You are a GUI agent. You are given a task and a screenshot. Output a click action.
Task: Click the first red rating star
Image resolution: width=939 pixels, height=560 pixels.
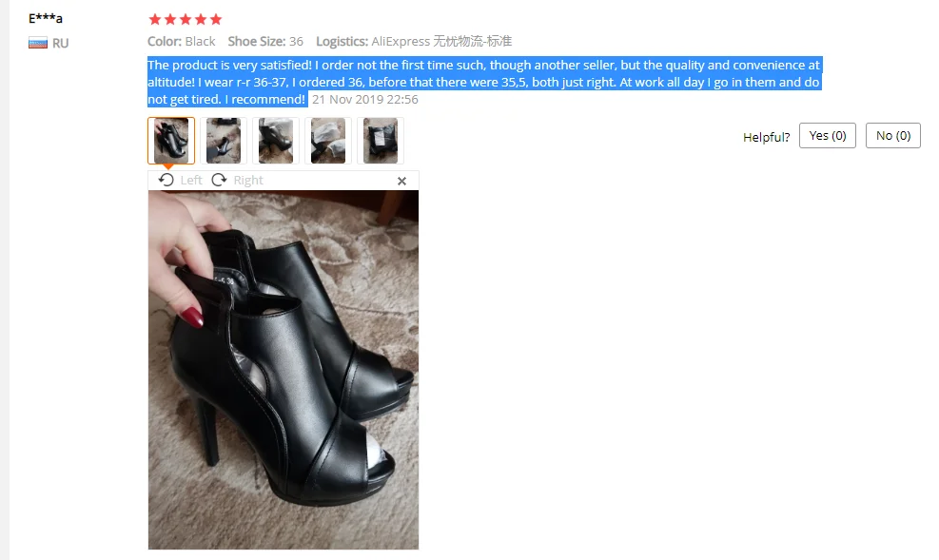coord(155,20)
